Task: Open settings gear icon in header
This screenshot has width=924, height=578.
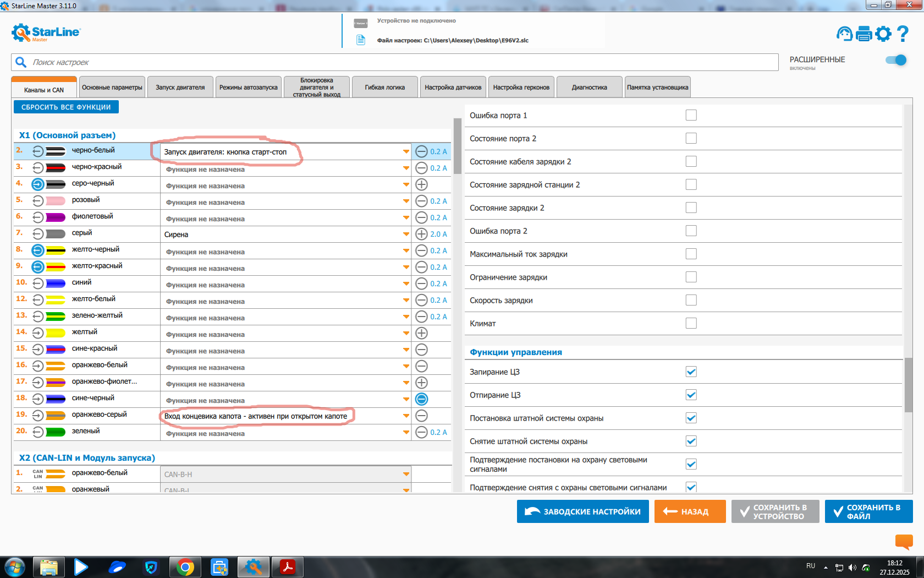Action: tap(883, 34)
